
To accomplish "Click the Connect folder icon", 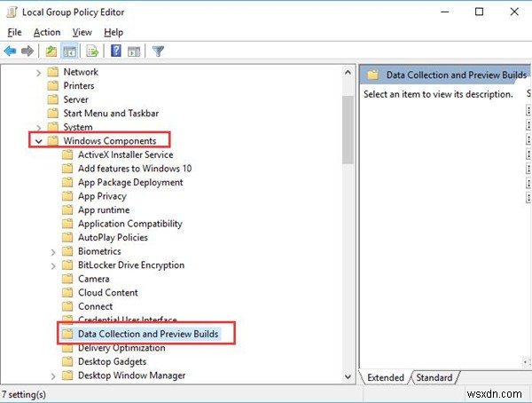I will 67,306.
